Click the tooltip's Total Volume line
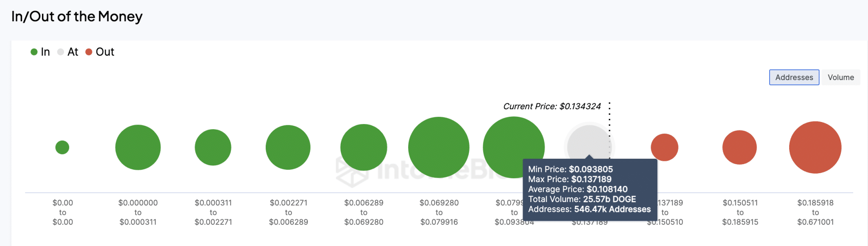Image resolution: width=868 pixels, height=246 pixels. pyautogui.click(x=582, y=199)
